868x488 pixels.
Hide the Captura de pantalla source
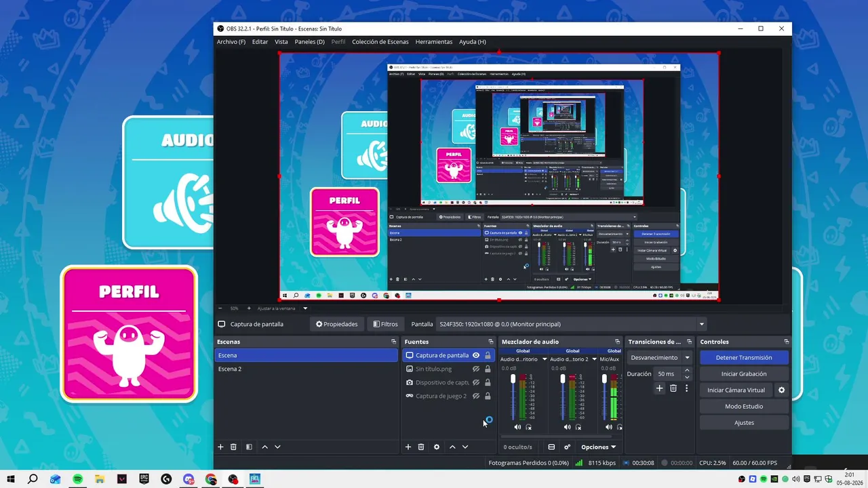click(x=476, y=355)
